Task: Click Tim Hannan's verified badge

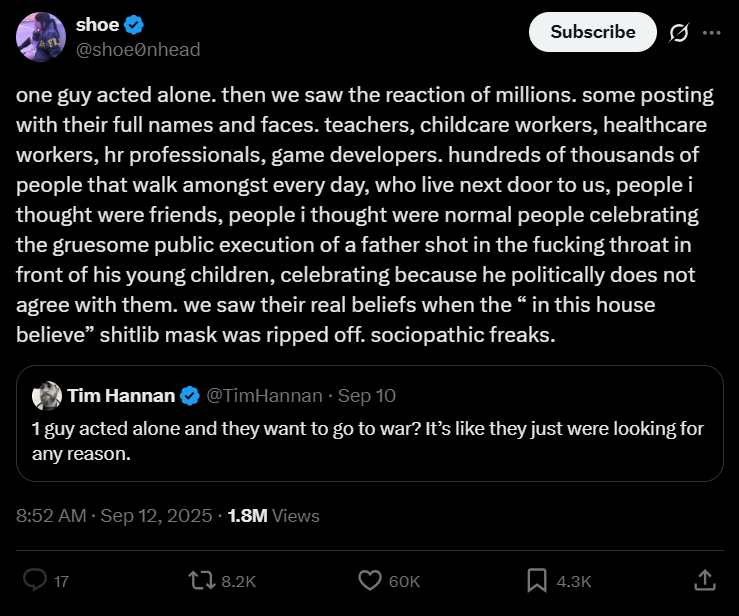Action: tap(188, 396)
